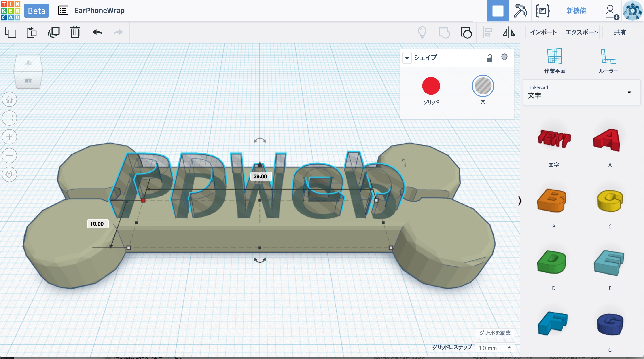This screenshot has height=359, width=644.
Task: Pick the red Solid color swatch
Action: coord(431,86)
